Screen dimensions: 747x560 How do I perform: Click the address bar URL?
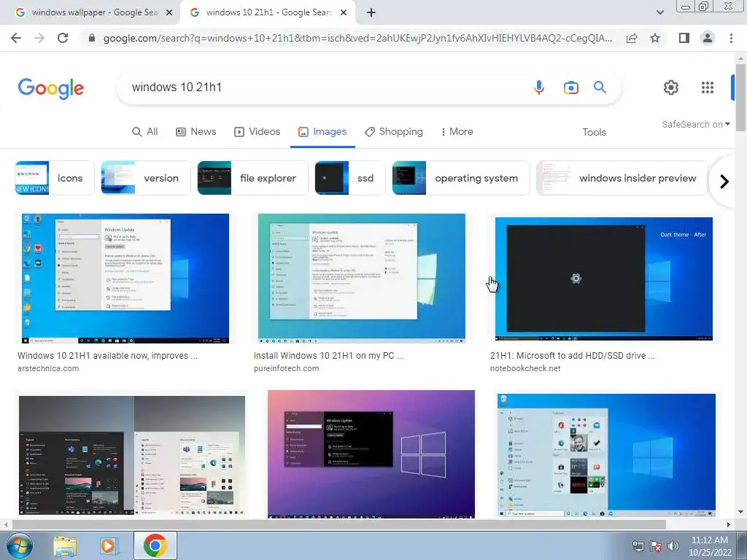357,38
